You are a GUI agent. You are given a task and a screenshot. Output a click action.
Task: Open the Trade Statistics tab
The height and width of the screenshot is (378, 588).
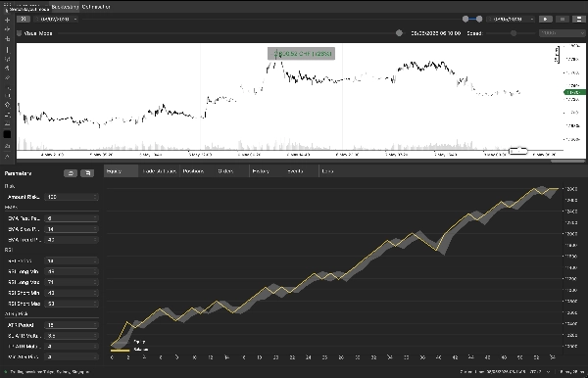tap(159, 171)
